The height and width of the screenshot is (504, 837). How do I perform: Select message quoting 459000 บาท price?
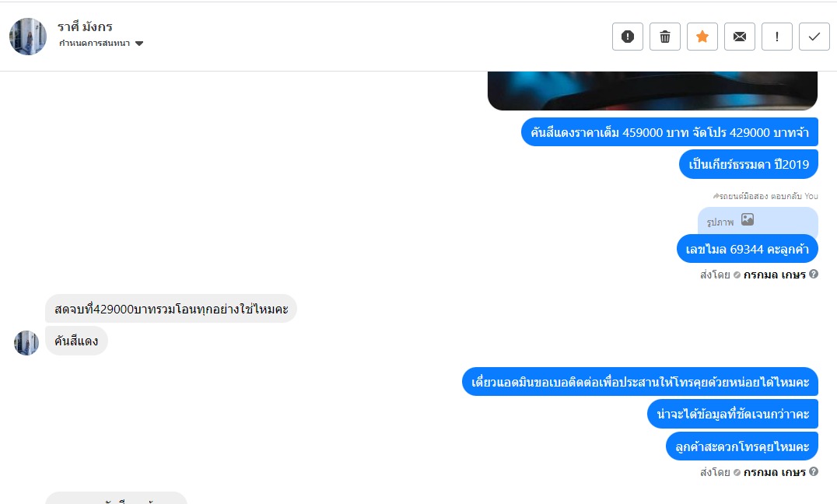click(670, 132)
